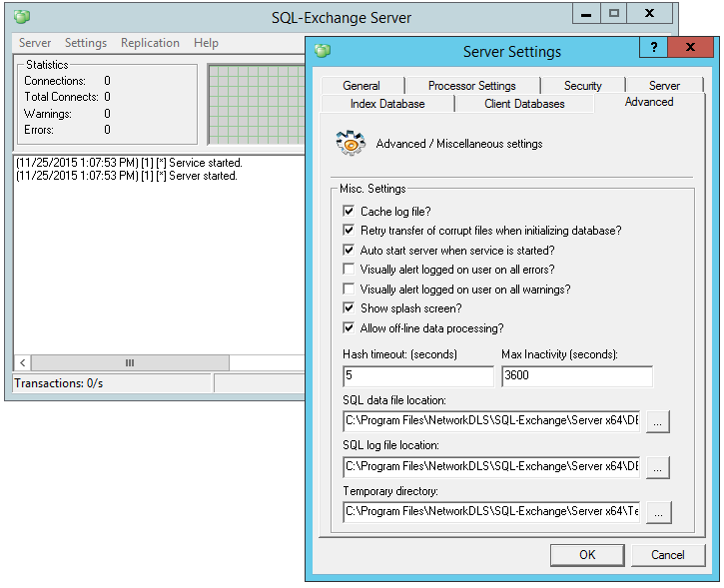The height and width of the screenshot is (588, 724).
Task: Open the Help menu
Action: click(x=206, y=43)
